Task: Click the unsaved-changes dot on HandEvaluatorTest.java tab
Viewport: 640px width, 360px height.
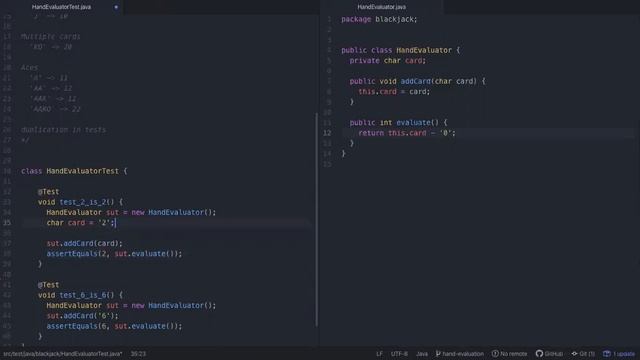Action: 116,7
